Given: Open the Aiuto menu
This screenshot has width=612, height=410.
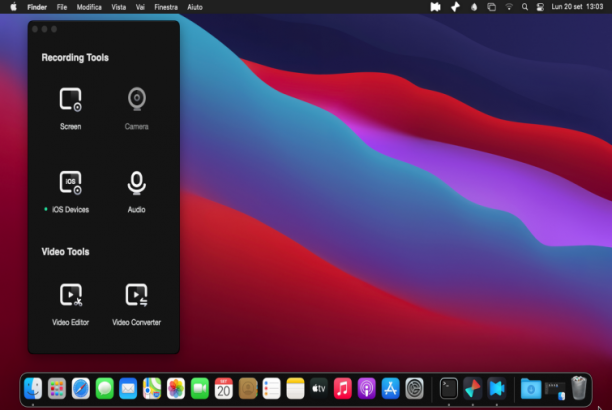Looking at the screenshot, I should [x=195, y=7].
